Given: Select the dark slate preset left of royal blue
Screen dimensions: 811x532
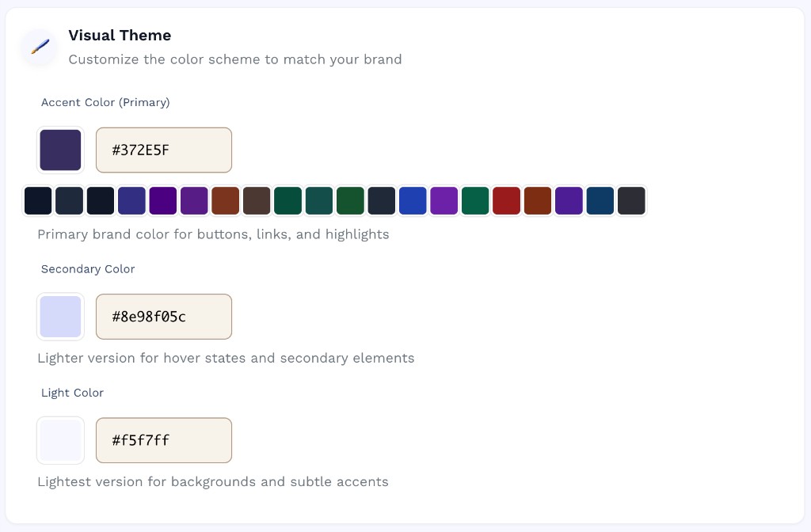Looking at the screenshot, I should click(382, 200).
